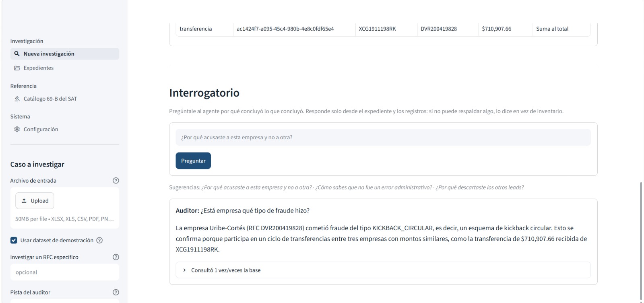Click the Upload button
This screenshot has height=303, width=644.
click(x=35, y=201)
